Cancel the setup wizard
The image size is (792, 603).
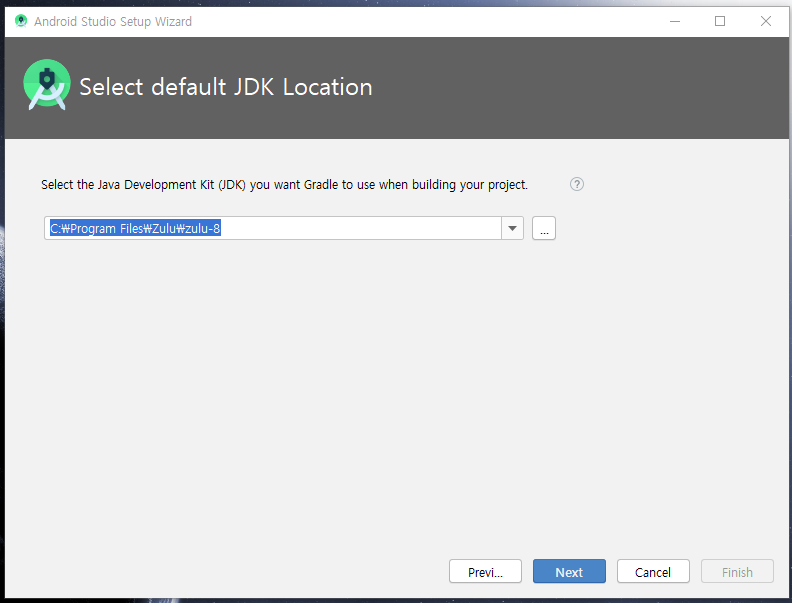pos(653,572)
